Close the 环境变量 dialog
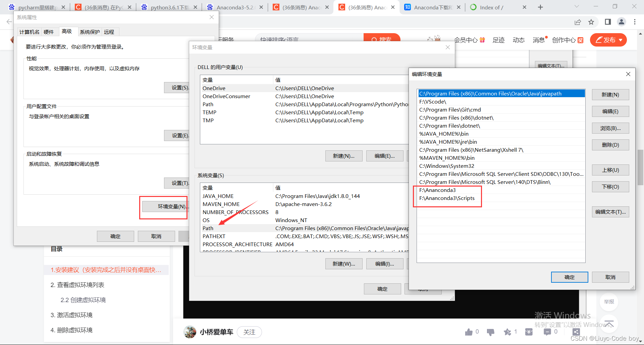Screen dimensions: 644x345 tap(448, 47)
